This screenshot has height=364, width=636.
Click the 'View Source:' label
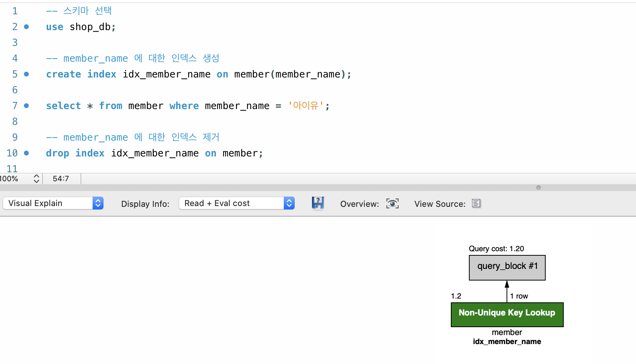(440, 204)
